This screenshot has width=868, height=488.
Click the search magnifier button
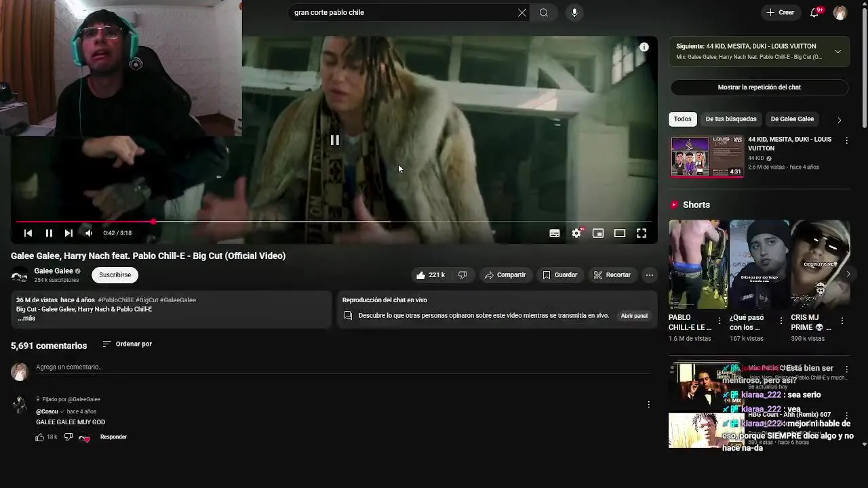(x=544, y=12)
